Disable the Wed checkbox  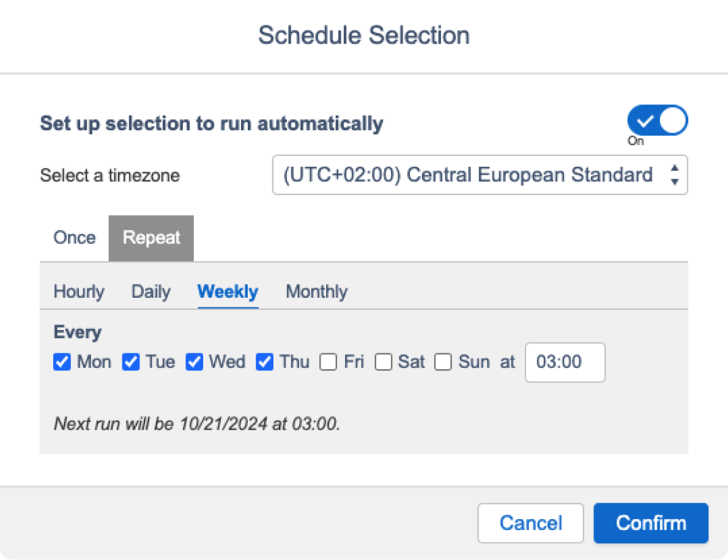tap(195, 363)
